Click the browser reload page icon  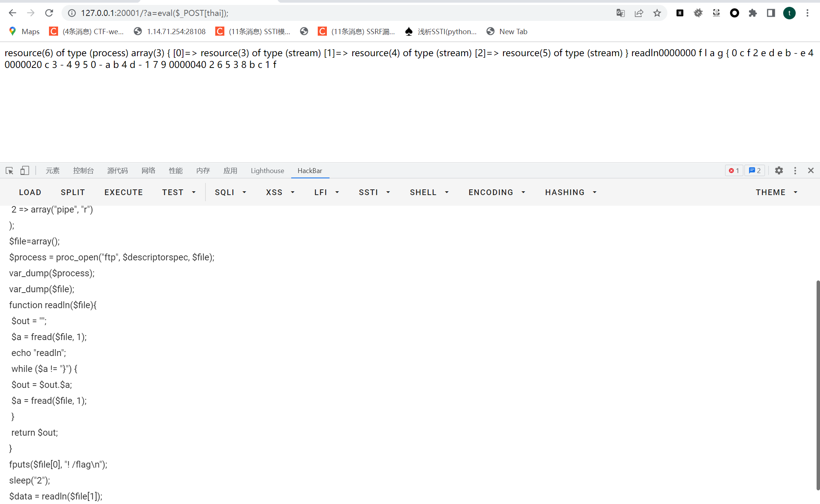click(49, 13)
